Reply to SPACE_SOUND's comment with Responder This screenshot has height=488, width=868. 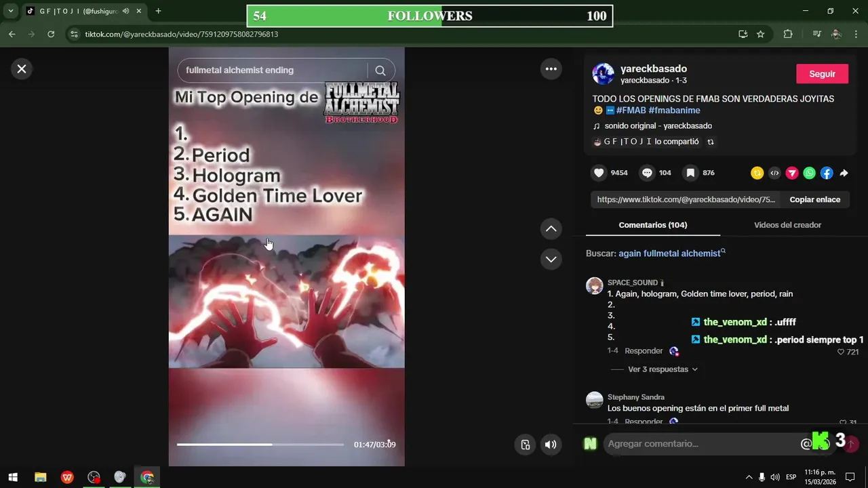644,351
